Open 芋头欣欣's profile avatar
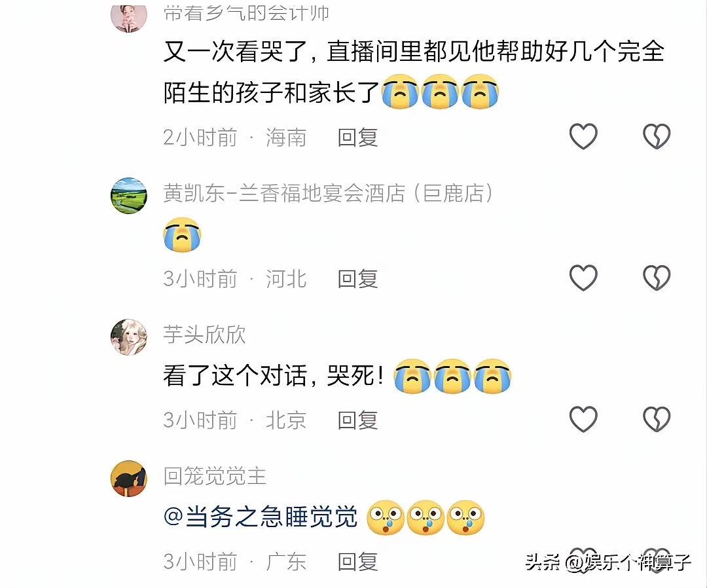Viewport: 707px width, 588px height. click(129, 337)
